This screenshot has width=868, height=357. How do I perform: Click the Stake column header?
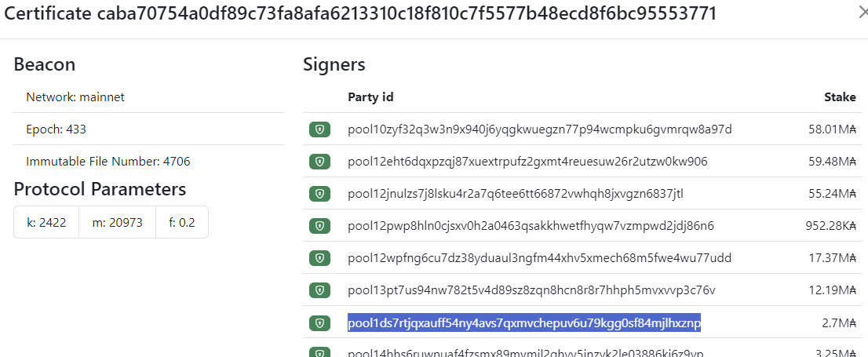click(841, 97)
